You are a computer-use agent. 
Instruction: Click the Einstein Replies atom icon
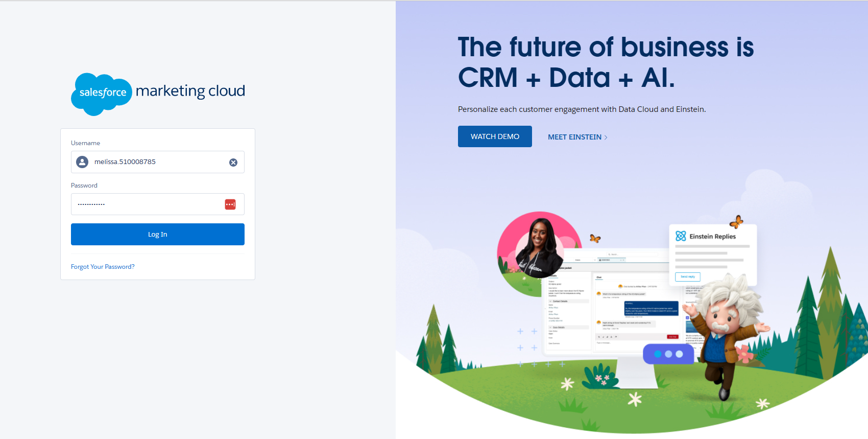point(681,236)
